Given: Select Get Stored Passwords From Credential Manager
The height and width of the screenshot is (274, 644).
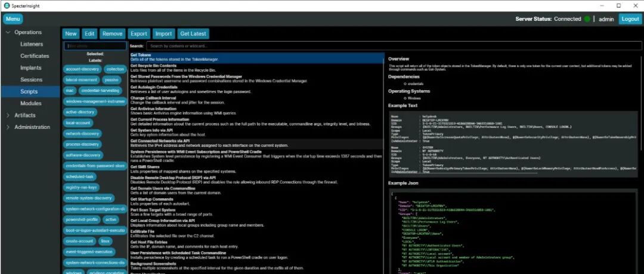Looking at the screenshot, I should click(x=256, y=79).
